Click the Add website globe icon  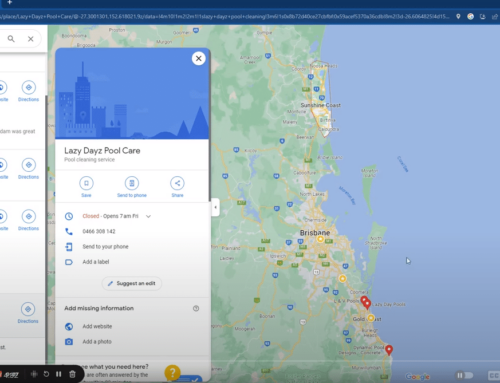[x=69, y=326]
